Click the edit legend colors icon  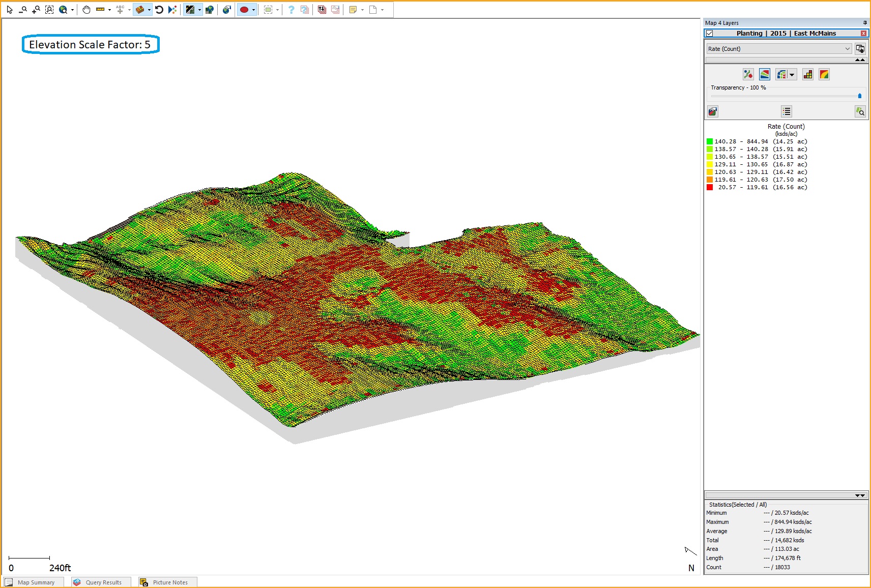[x=713, y=112]
